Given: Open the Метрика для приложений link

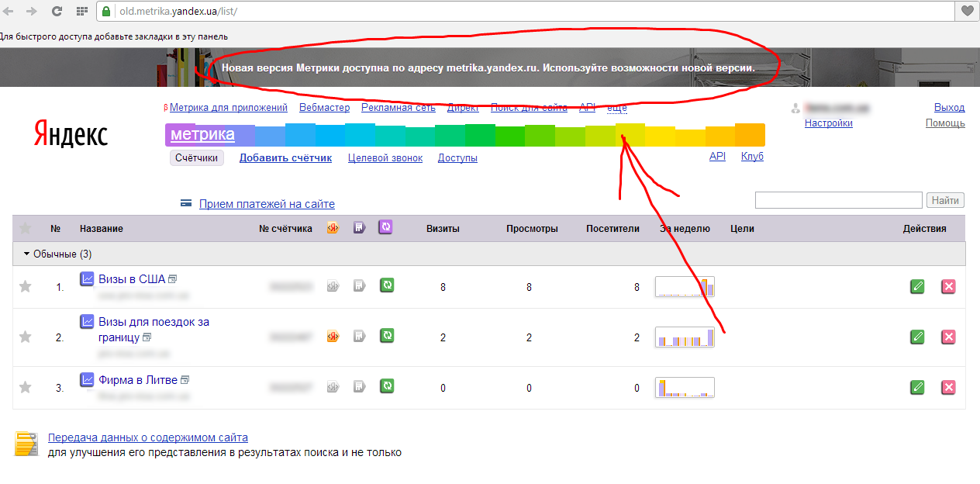Looking at the screenshot, I should [229, 108].
